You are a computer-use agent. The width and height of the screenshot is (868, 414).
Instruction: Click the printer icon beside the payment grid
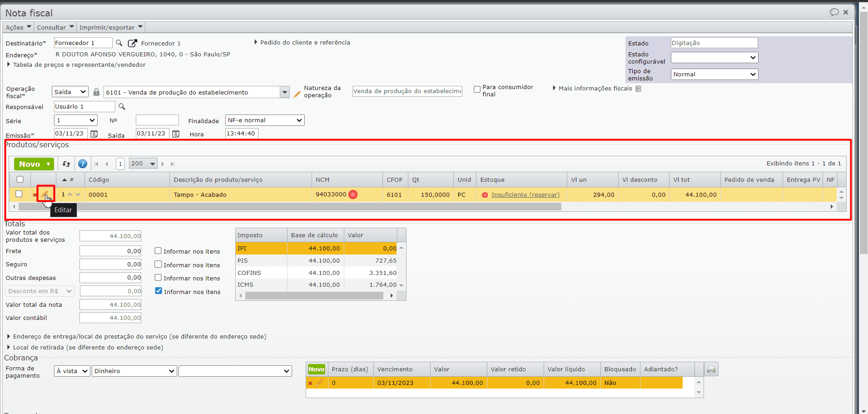711,369
